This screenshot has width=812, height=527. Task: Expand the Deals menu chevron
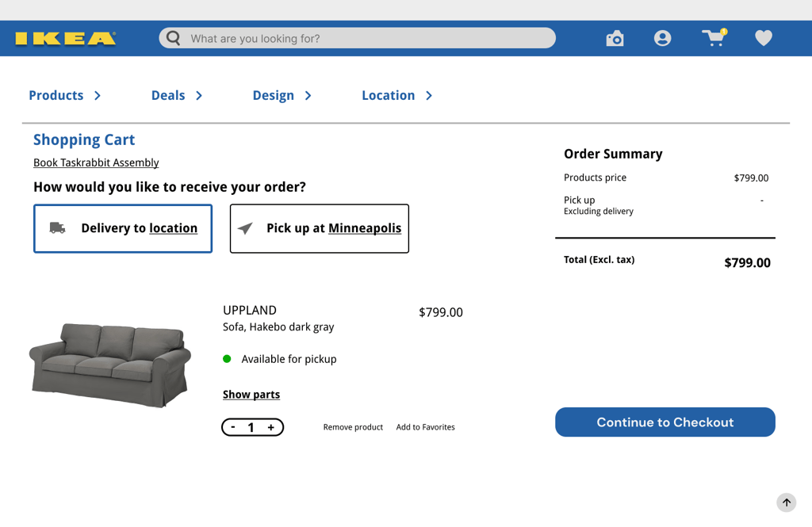[199, 95]
